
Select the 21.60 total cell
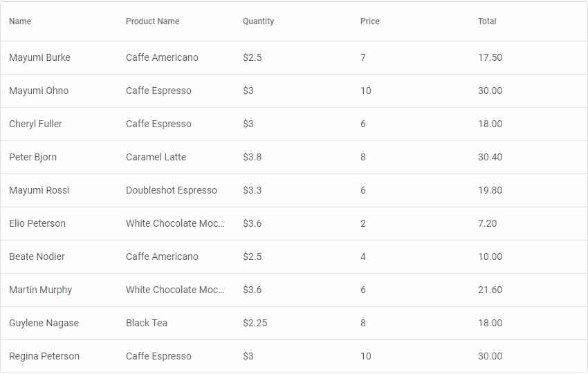tap(490, 290)
